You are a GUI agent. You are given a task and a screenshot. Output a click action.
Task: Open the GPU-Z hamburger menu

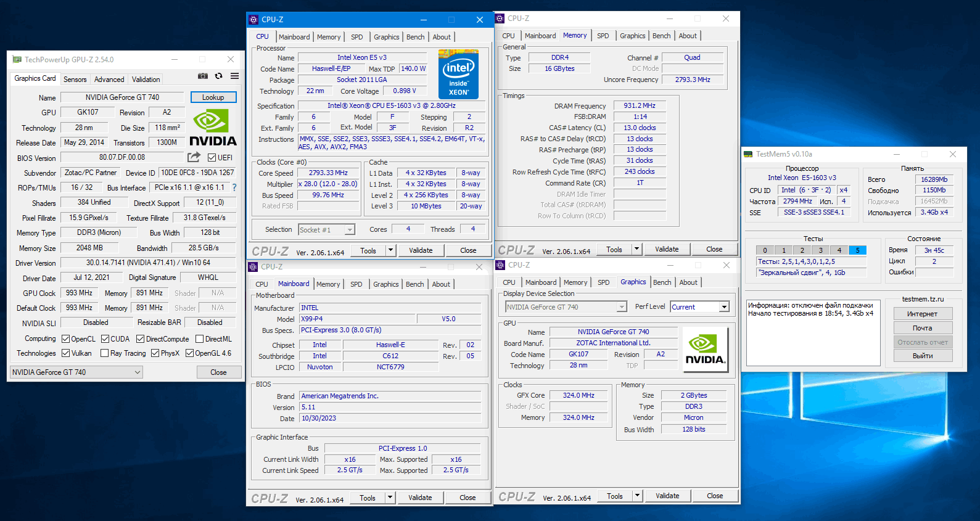235,76
